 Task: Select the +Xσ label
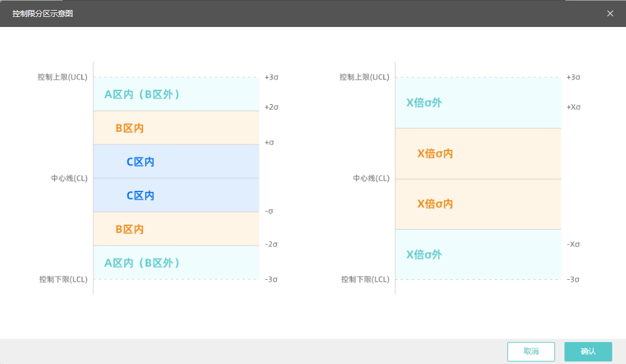(573, 107)
